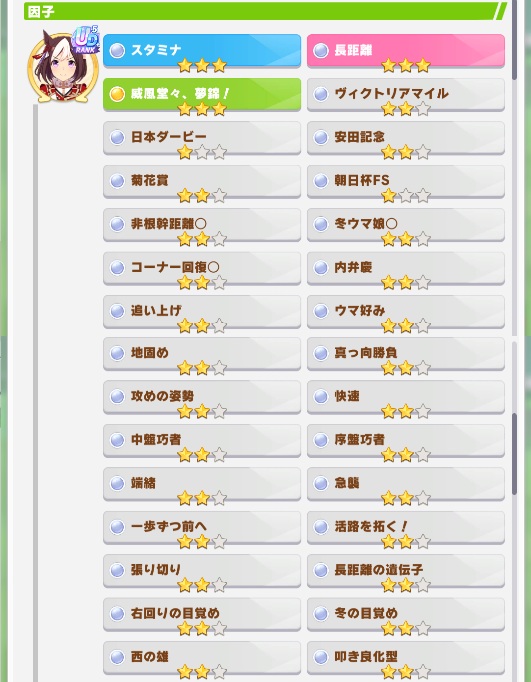Viewport: 531px width, 682px height.
Task: Click the orb icon beside 安田記念
Action: [321, 137]
